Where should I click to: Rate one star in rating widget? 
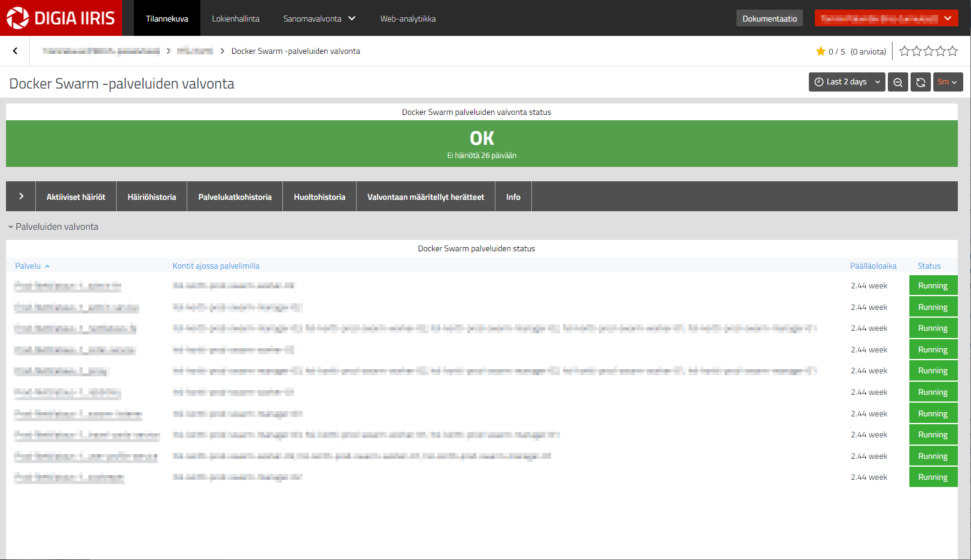coord(905,51)
